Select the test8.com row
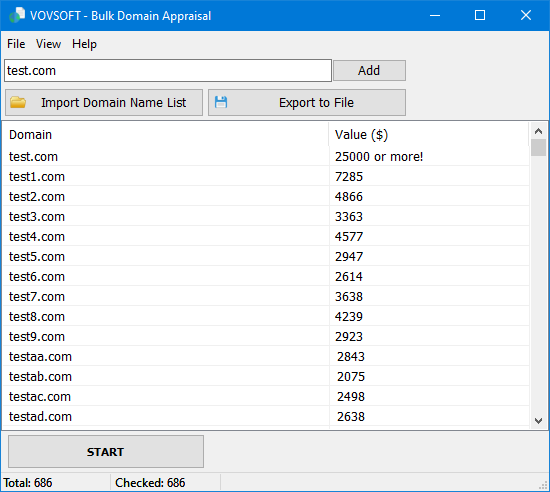The image size is (550, 492). 266,316
